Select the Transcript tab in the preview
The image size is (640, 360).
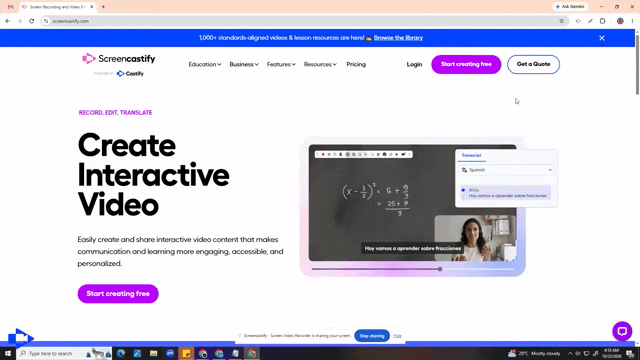click(471, 156)
